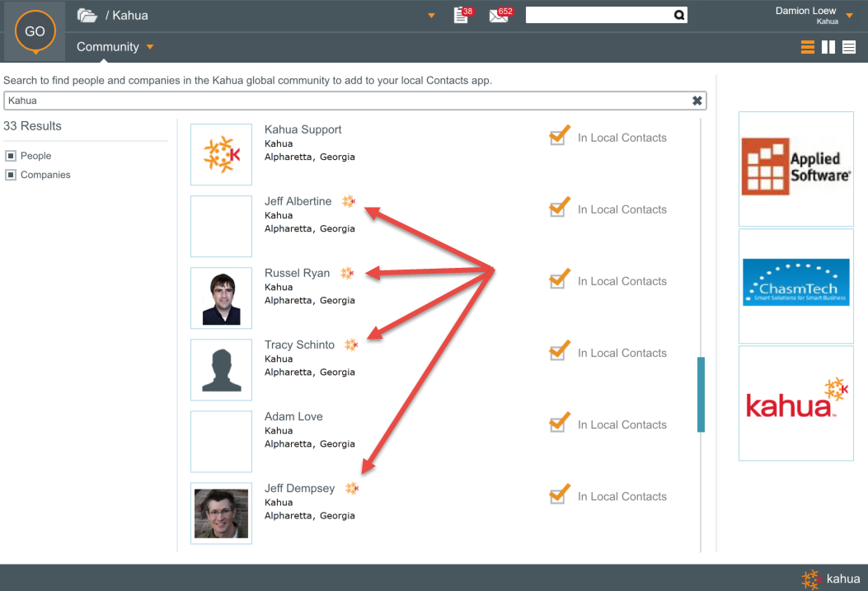The height and width of the screenshot is (591, 868).
Task: Open Russel Ryan contact name
Action: coord(297,273)
